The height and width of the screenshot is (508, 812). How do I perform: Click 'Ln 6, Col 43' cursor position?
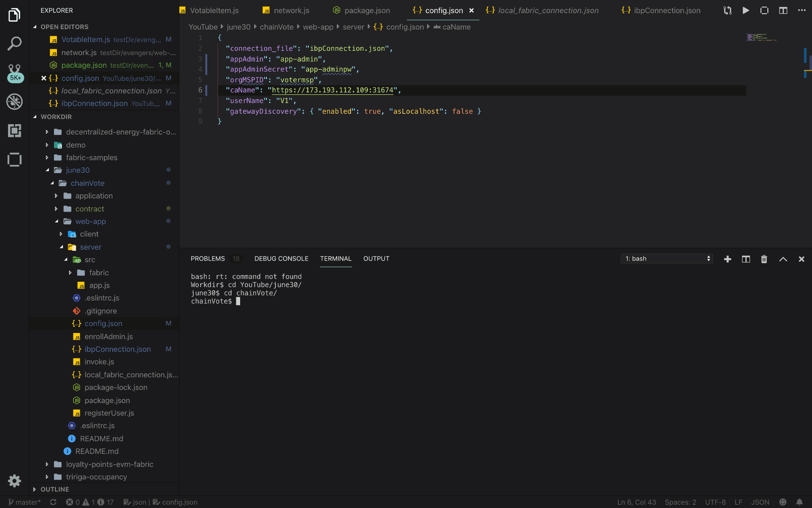click(x=636, y=502)
